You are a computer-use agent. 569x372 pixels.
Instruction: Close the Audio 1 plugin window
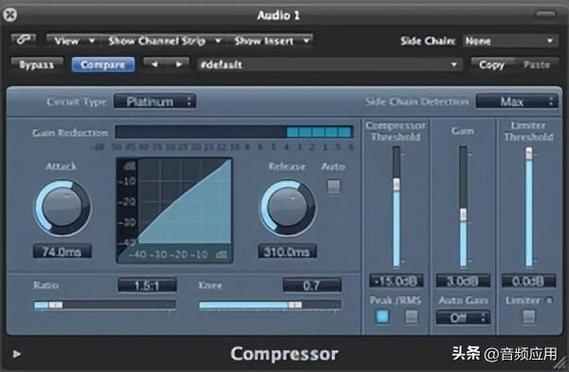10,15
